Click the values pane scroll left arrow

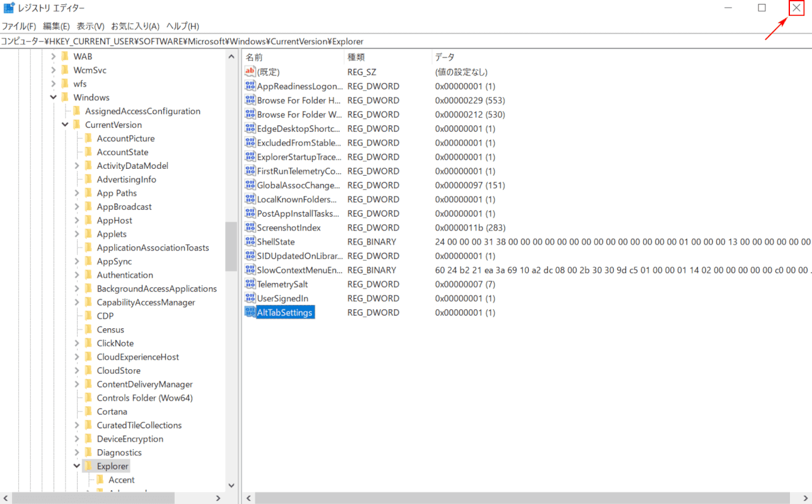[x=250, y=498]
